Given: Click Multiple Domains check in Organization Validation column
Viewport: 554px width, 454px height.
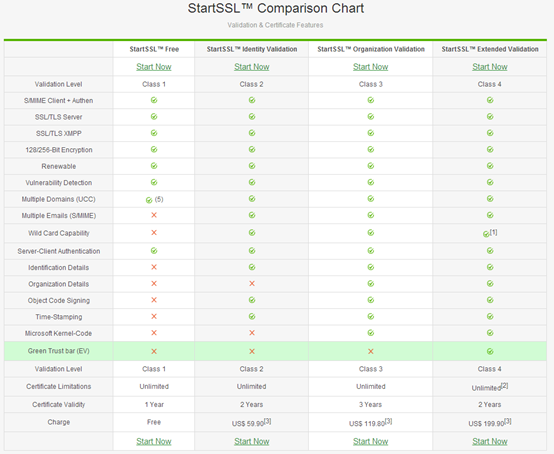Looking at the screenshot, I should tap(371, 199).
